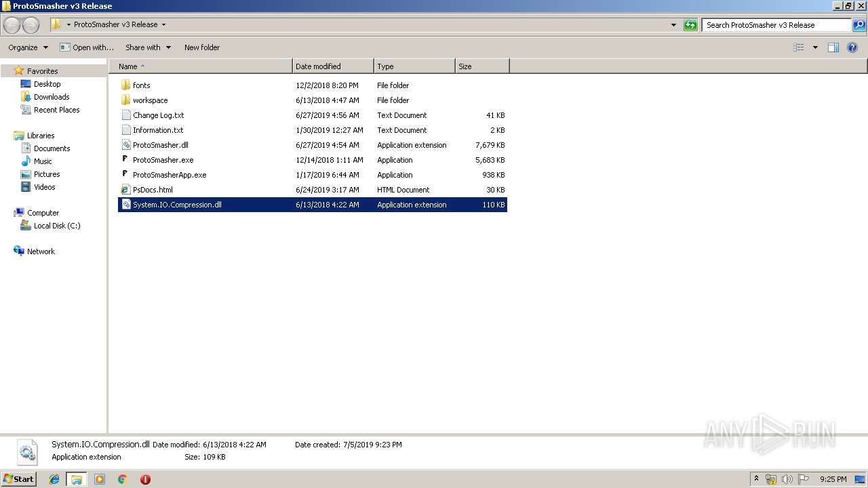Open Help with the question mark icon
This screenshot has width=868, height=488.
(853, 47)
